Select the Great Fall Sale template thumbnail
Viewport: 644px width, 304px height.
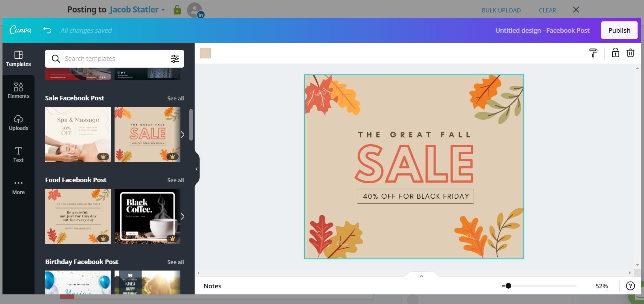147,134
